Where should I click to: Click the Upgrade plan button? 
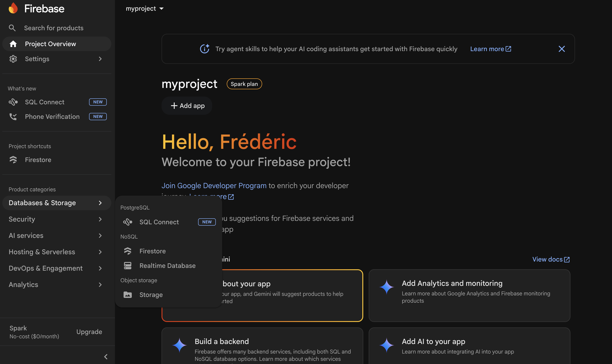(x=89, y=332)
